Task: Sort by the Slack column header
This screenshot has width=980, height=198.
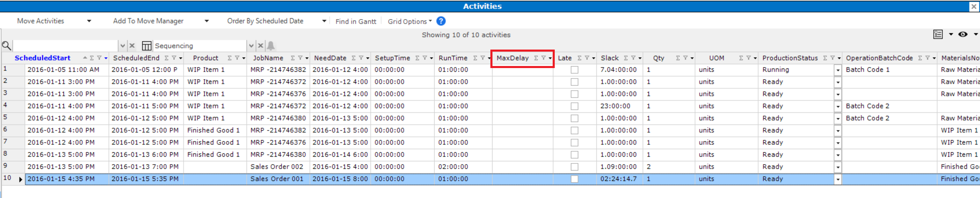Action: pos(610,58)
